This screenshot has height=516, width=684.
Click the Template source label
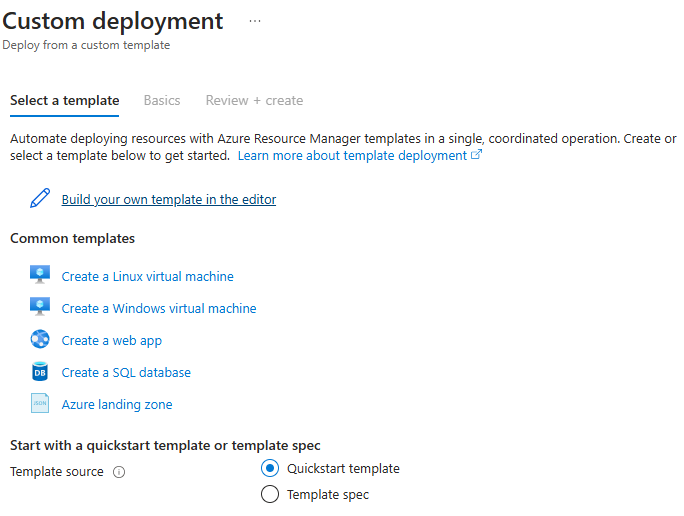pyautogui.click(x=57, y=472)
